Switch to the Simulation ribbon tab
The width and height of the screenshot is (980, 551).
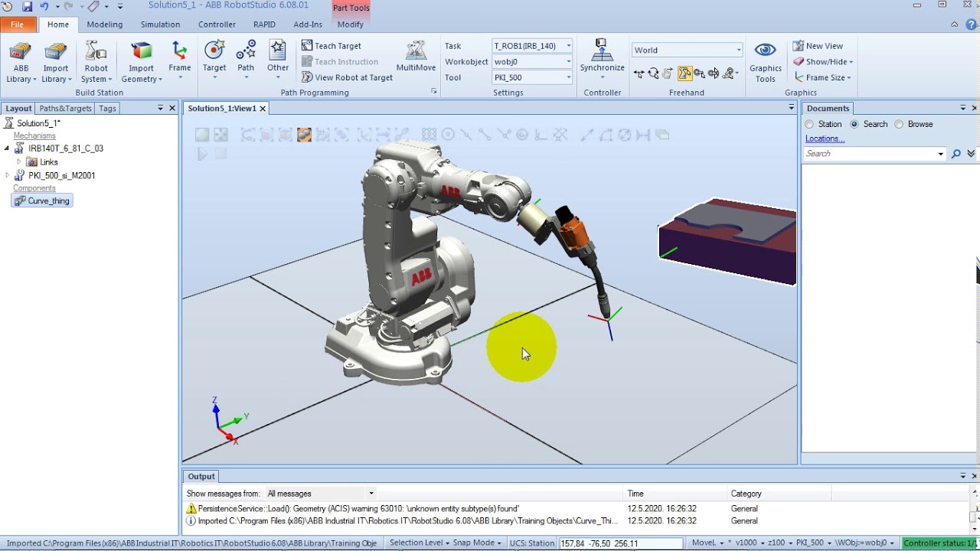[160, 24]
